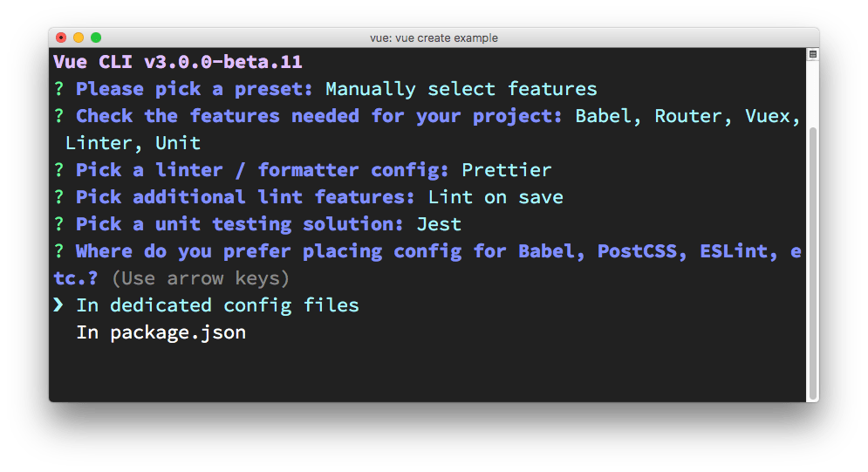Viewport: 868px width, 472px height.
Task: Click the 'Manually select features' preset answer
Action: coord(461,89)
